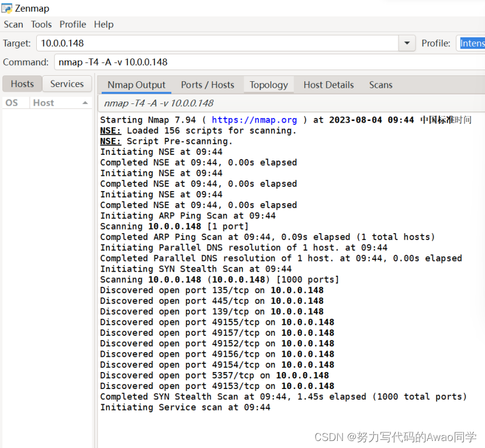Click 'Initiating SYN Stealth Scan at 09:44' line

click(196, 269)
